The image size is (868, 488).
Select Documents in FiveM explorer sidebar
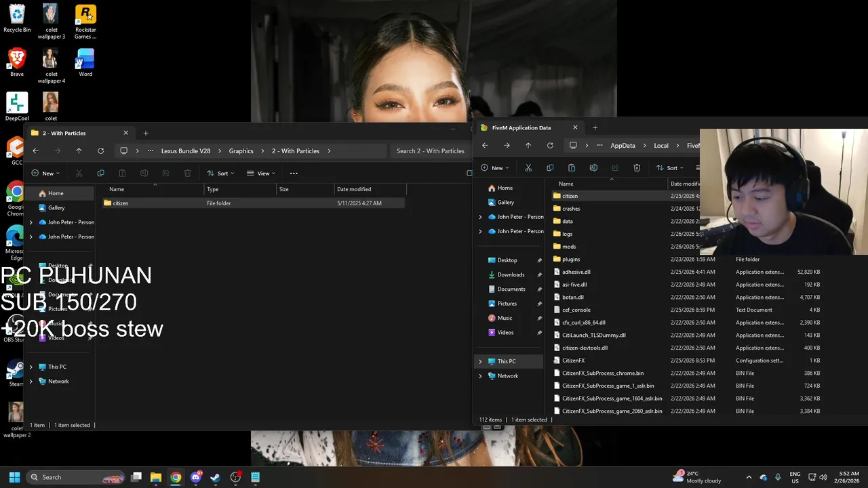[x=511, y=289]
